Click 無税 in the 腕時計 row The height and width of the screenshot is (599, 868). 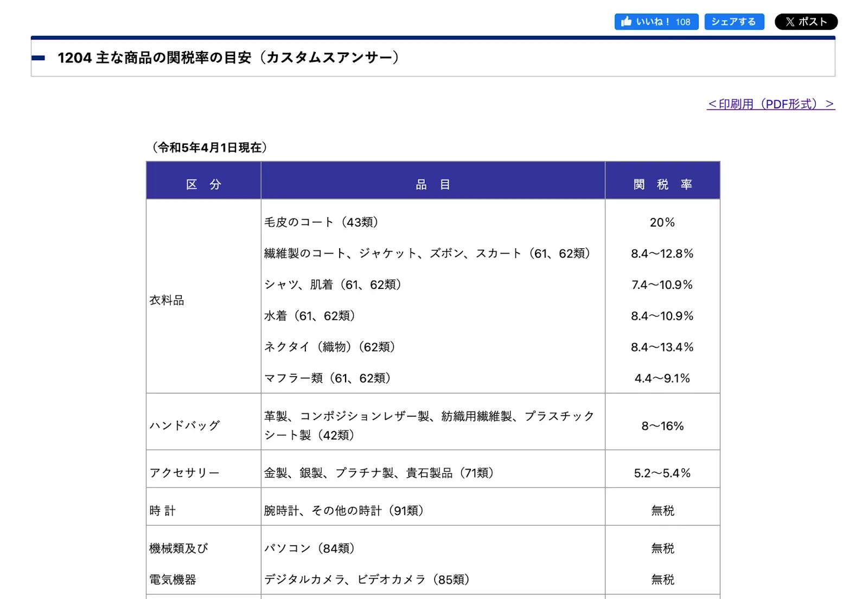tap(662, 511)
